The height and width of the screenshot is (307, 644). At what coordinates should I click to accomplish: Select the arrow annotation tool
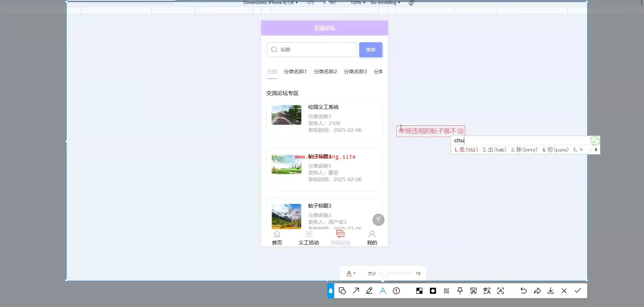[356, 291]
